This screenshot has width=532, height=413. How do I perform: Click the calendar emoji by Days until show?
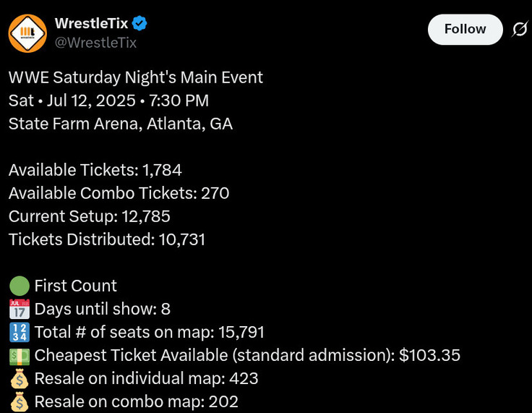point(20,309)
